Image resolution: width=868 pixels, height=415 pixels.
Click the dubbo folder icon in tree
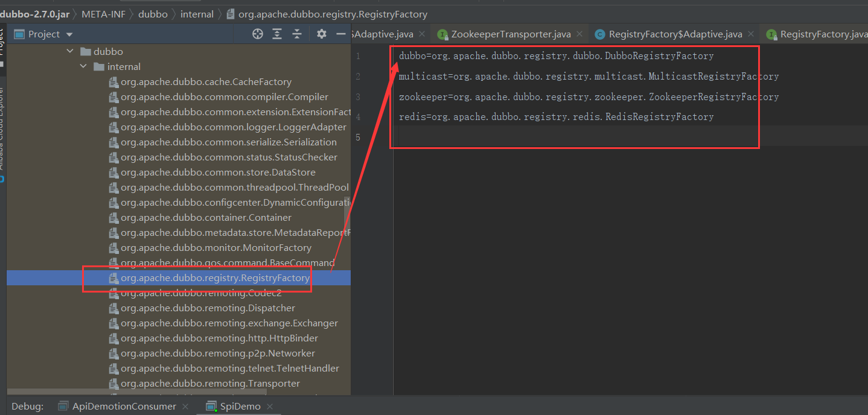coord(85,52)
